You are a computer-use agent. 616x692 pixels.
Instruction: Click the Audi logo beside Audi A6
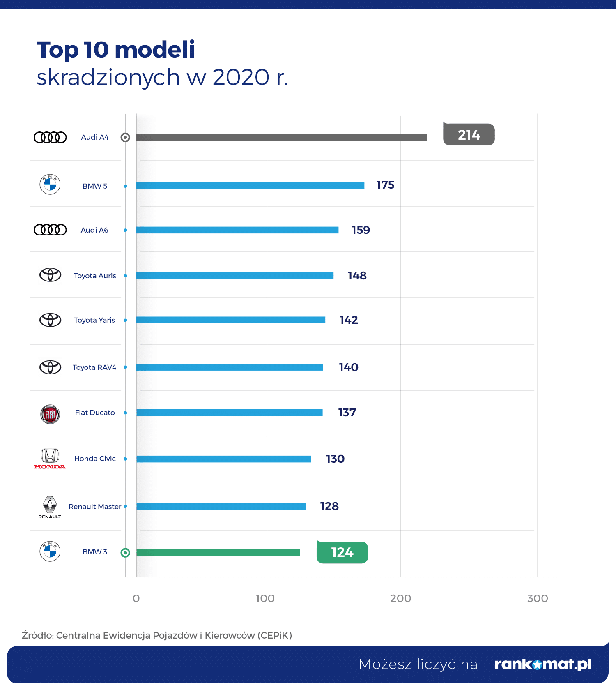tap(50, 230)
